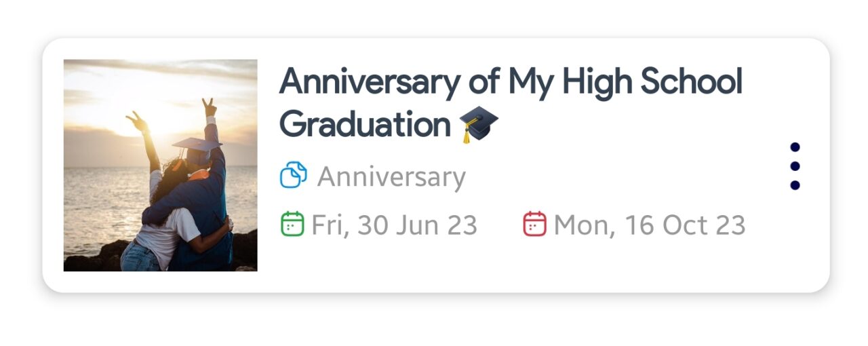Image resolution: width=868 pixels, height=346 pixels.
Task: Click the green start date calendar icon
Action: tap(292, 224)
